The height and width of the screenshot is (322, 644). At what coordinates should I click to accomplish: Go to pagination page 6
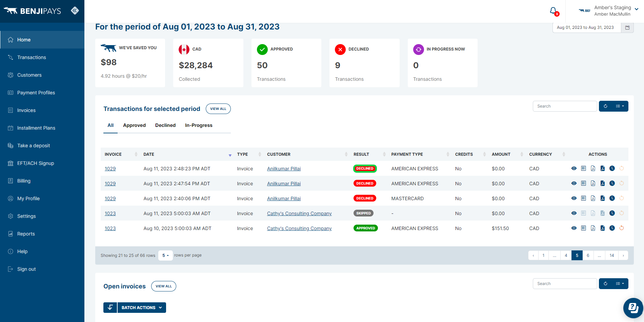click(588, 255)
